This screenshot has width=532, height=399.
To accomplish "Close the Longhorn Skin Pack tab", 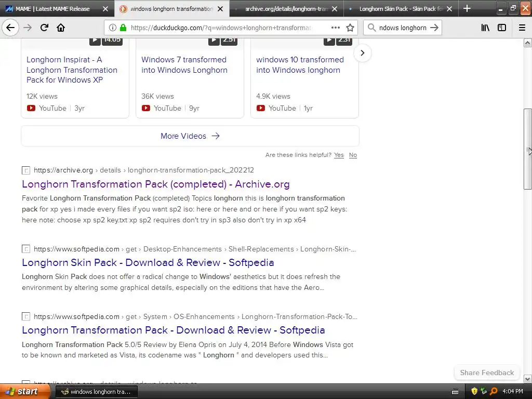I will coord(449,9).
